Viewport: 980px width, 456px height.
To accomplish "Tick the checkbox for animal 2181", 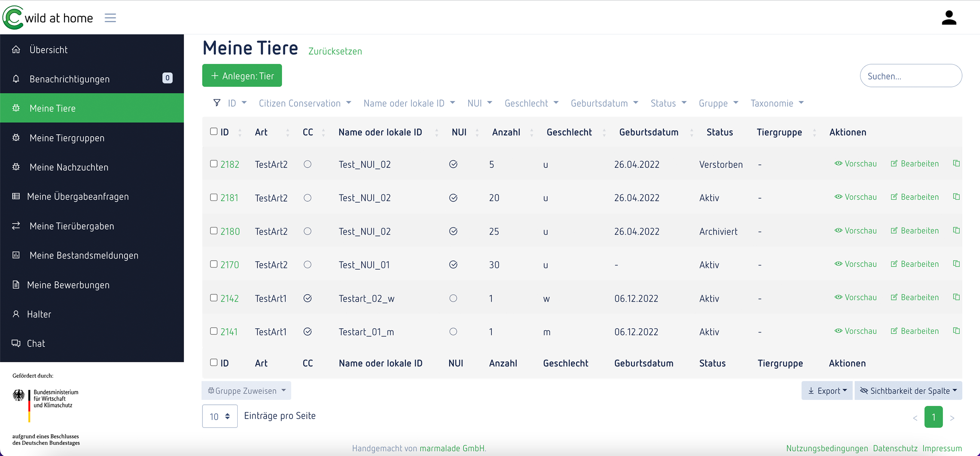I will tap(214, 197).
